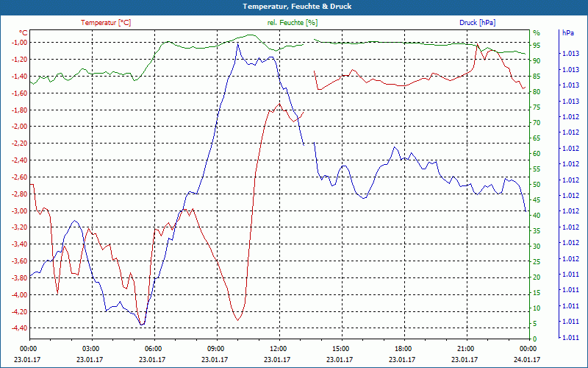
Task: Click the "45" humidity axis value
Action: 537,200
